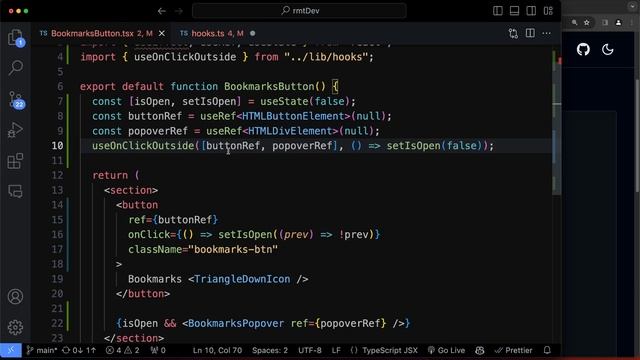Click the "../lib/hooks" import string

click(x=326, y=57)
